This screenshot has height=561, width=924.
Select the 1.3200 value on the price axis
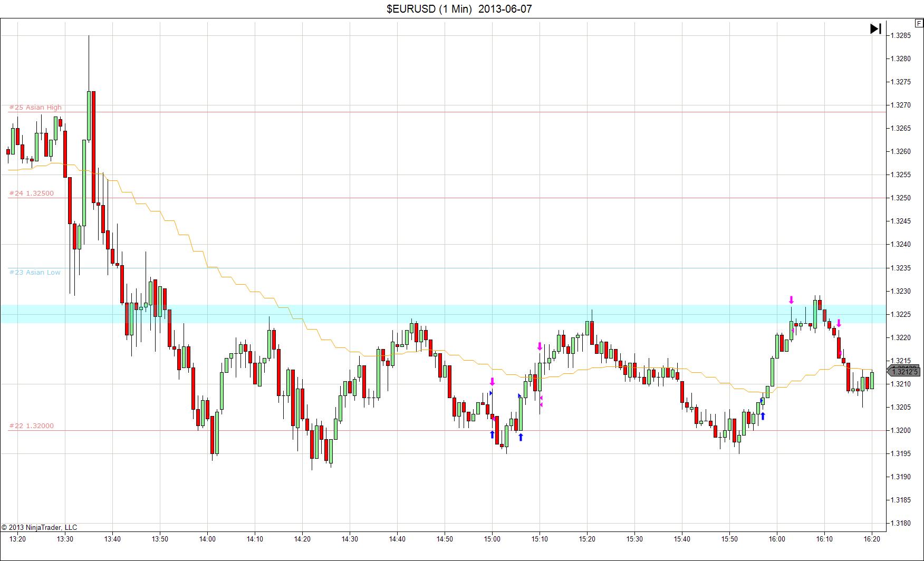coord(900,431)
